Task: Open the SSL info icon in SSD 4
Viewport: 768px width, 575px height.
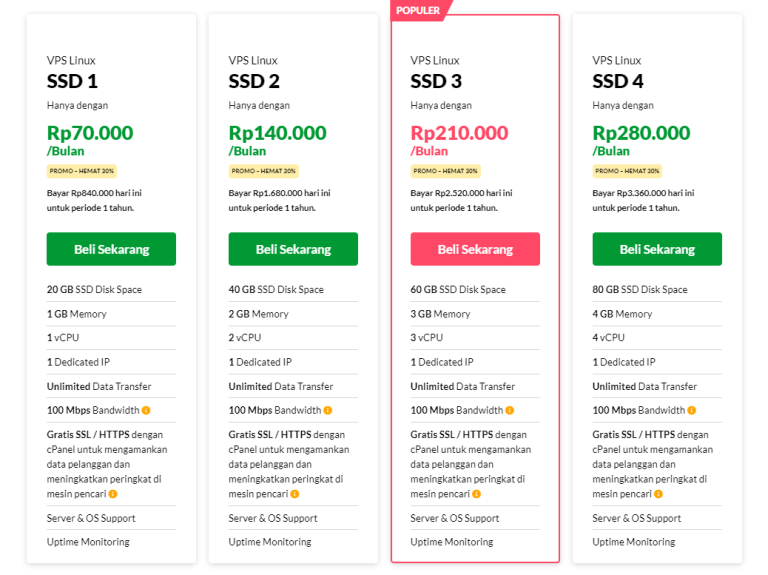Action: click(x=659, y=494)
